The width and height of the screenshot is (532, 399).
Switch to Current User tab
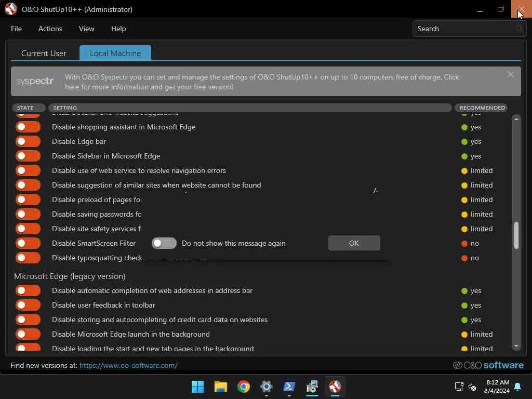tap(44, 54)
